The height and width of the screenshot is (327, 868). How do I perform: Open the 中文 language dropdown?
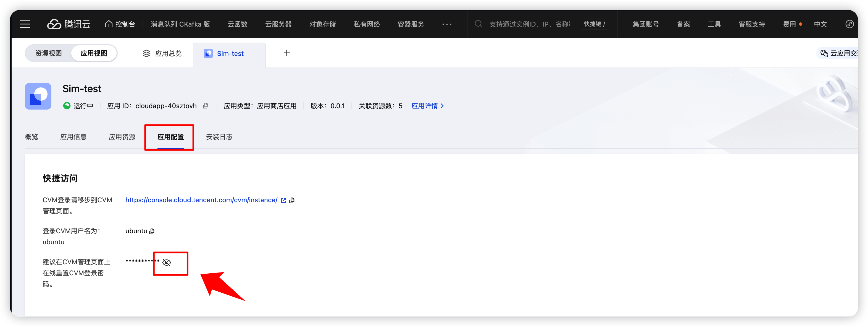pyautogui.click(x=820, y=24)
